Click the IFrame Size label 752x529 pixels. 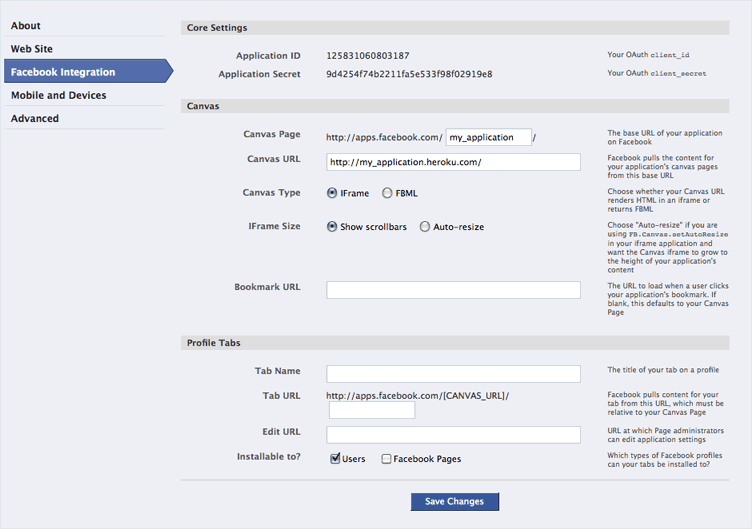tap(274, 226)
